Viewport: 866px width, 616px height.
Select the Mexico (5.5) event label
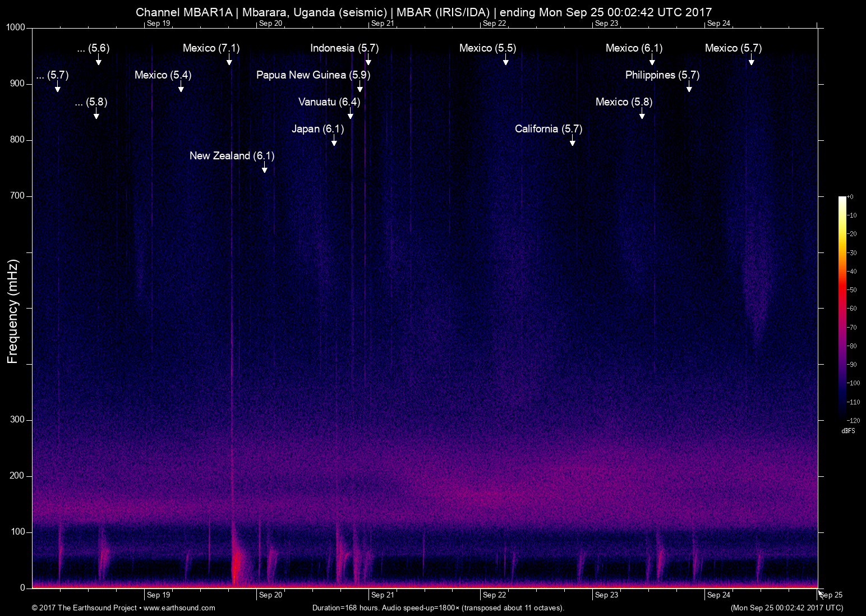487,48
